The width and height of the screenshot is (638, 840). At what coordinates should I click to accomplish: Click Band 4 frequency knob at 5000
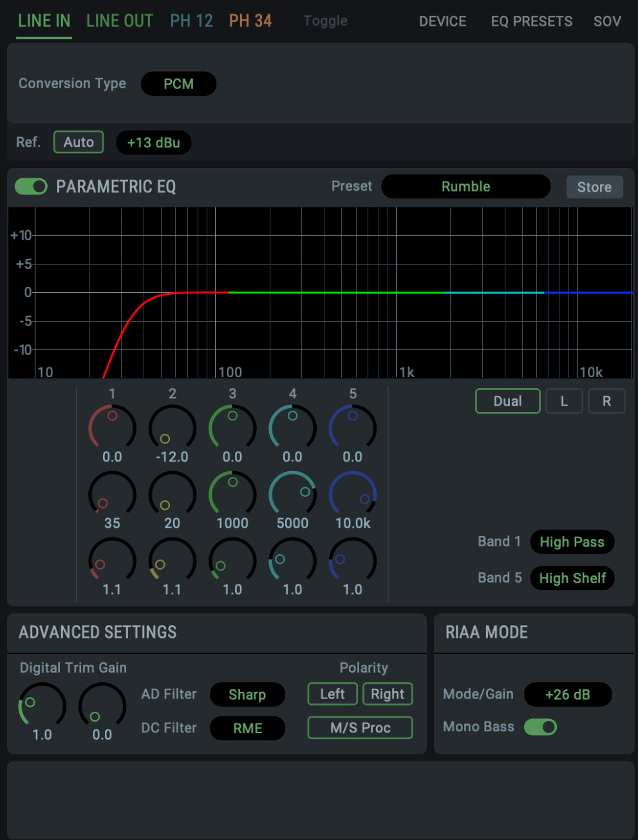tap(292, 494)
